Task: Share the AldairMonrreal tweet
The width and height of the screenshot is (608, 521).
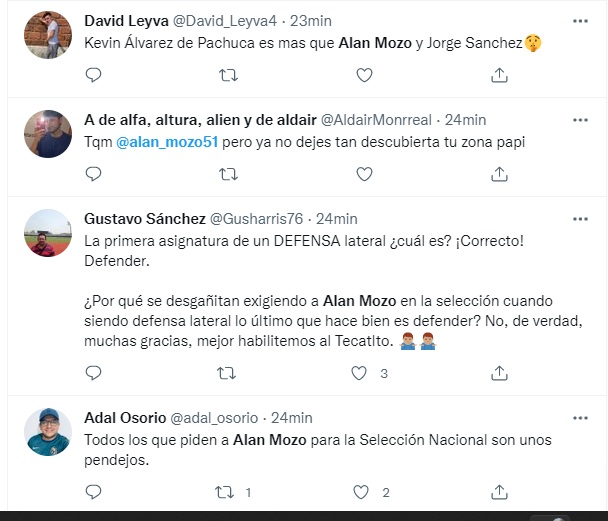Action: pos(500,173)
